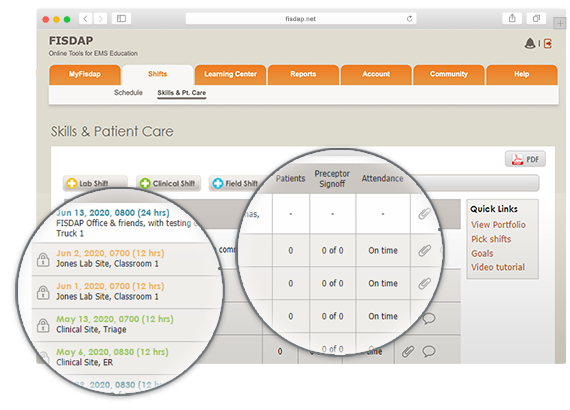This screenshot has width=570, height=410.
Task: Add a new Field Shift
Action: coord(236,183)
